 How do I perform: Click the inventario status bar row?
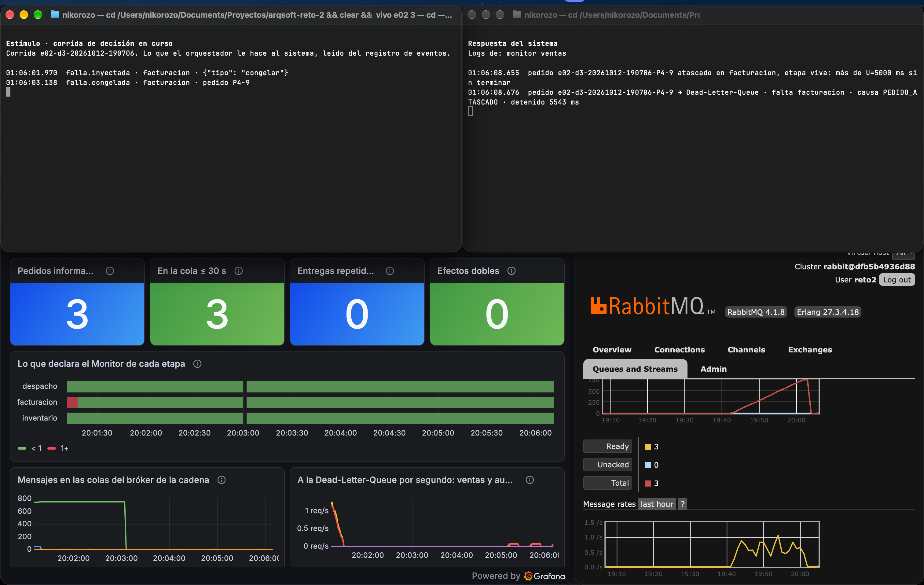click(x=310, y=418)
